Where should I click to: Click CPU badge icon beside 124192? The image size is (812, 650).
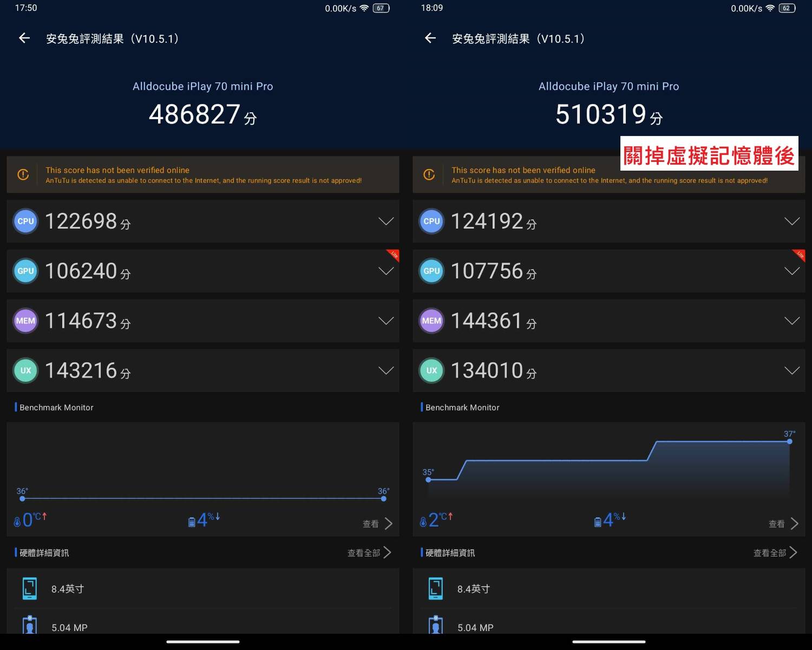click(x=431, y=221)
